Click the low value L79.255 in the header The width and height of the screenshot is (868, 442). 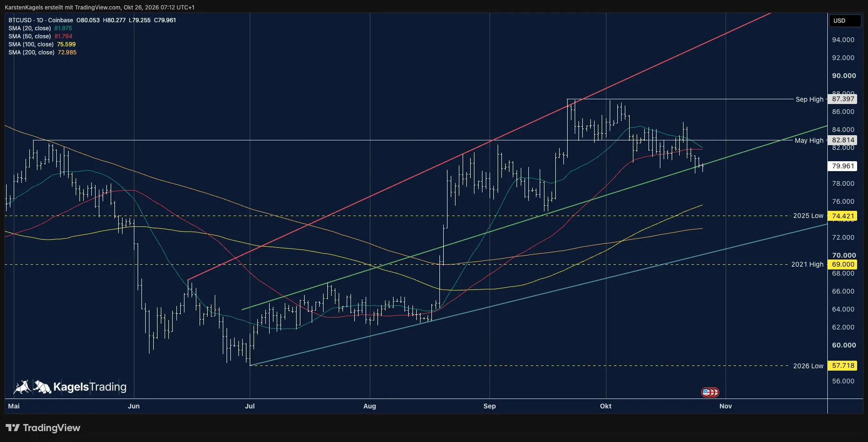coord(140,20)
